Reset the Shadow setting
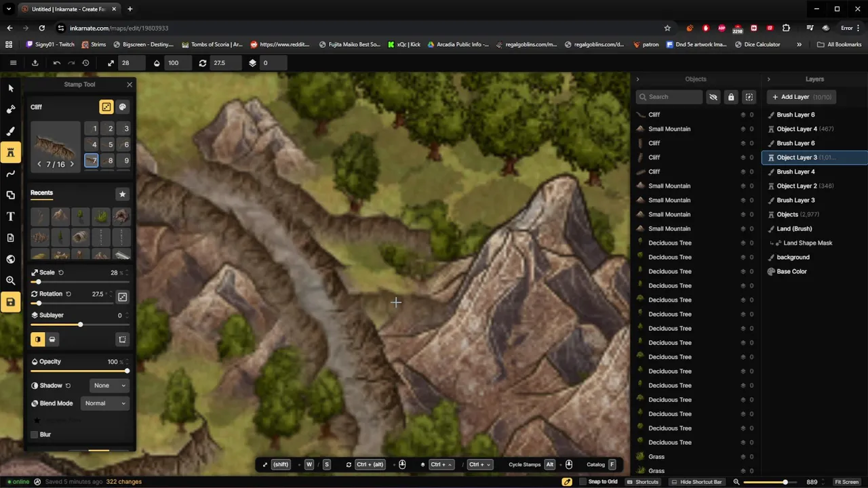 68,386
